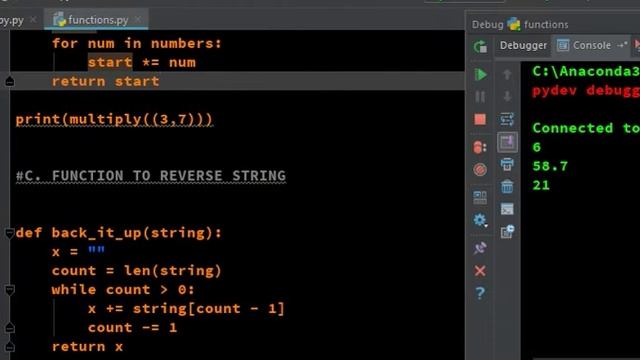Click the Show Python Prompt icon
The height and width of the screenshot is (360, 640).
[507, 209]
